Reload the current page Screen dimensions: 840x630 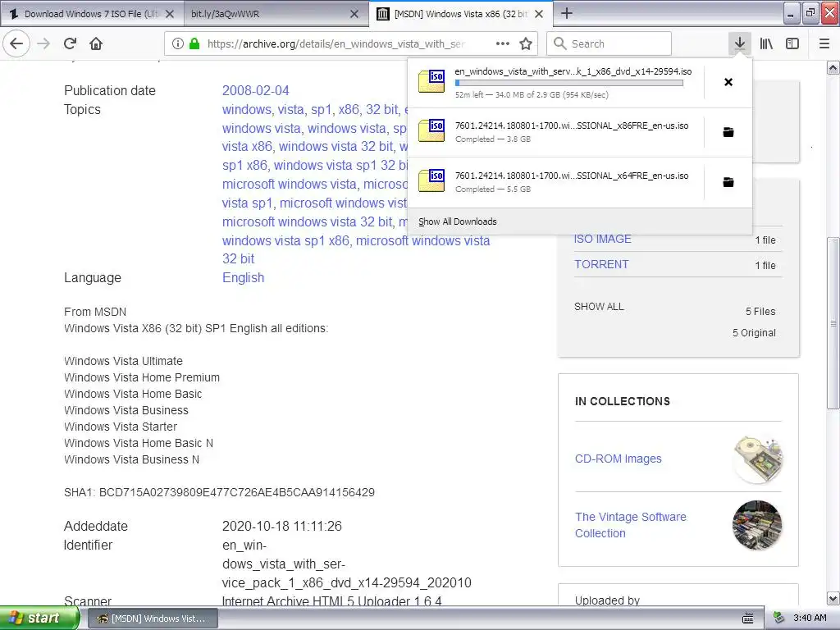pyautogui.click(x=70, y=43)
